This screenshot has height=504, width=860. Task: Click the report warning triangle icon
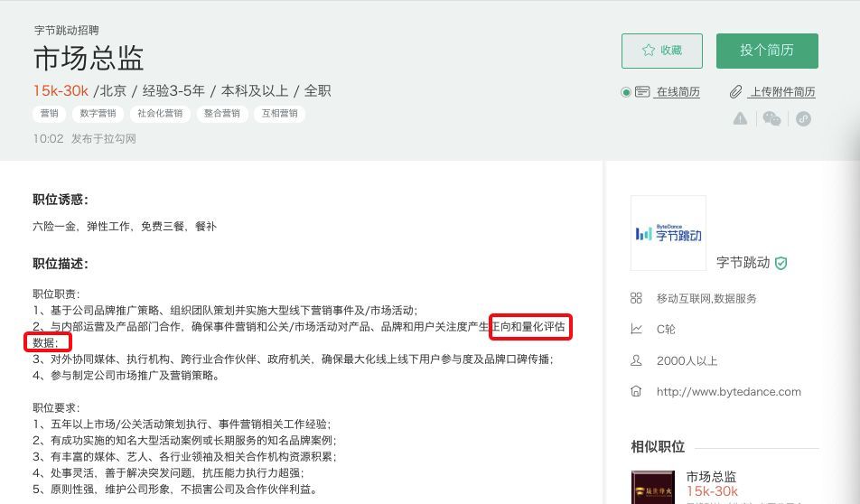pos(740,118)
